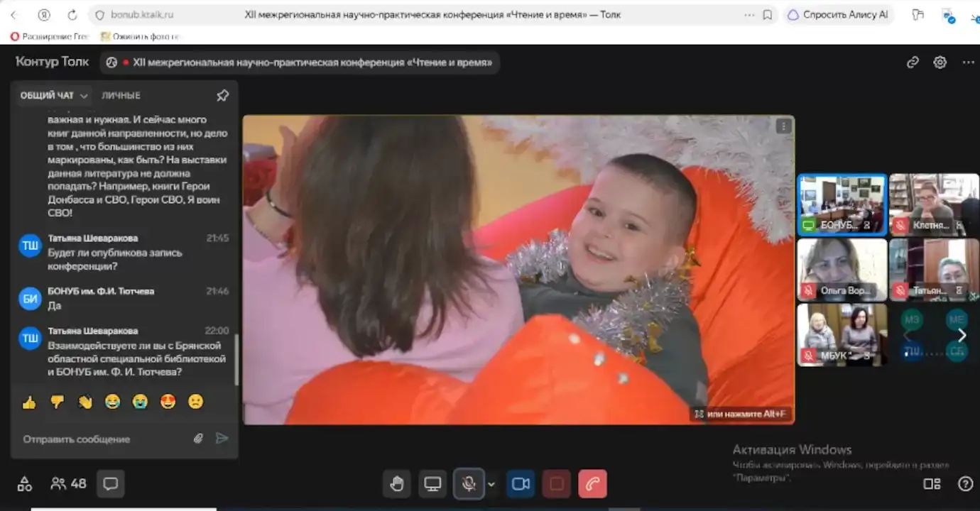The height and width of the screenshot is (511, 980).
Task: React with heart eyes emoji
Action: [168, 402]
